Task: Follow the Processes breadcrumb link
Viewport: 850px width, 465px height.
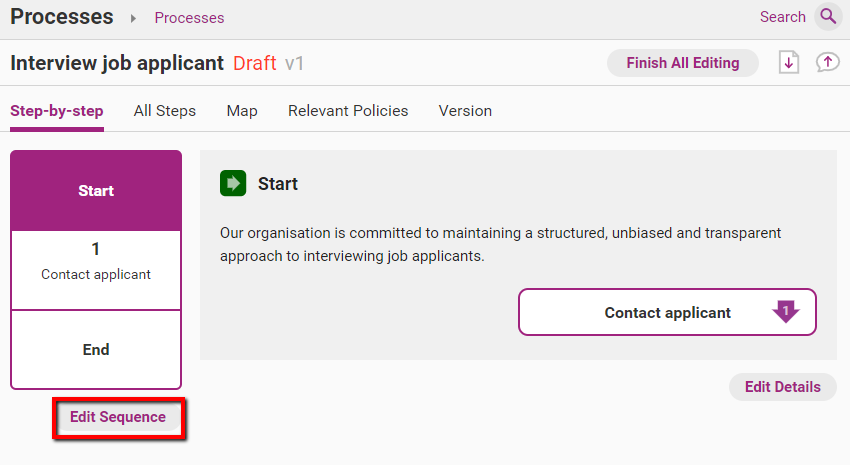Action: coord(189,18)
